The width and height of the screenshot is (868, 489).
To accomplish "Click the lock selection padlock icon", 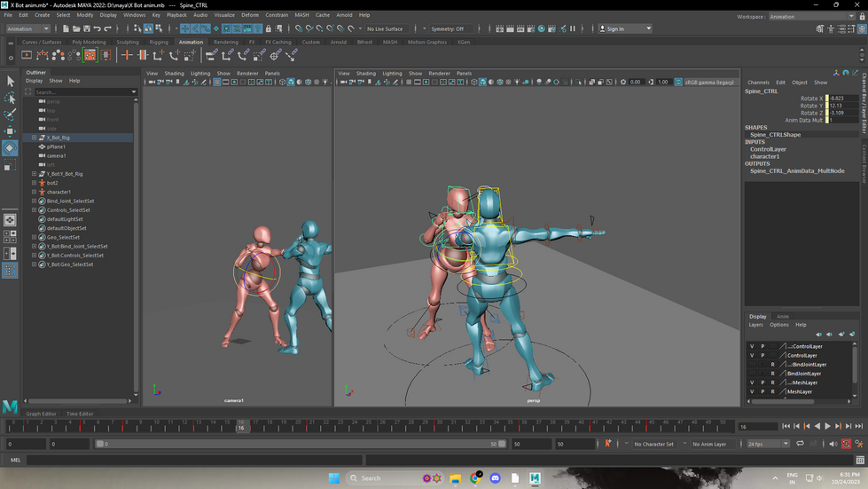I will click(x=269, y=28).
